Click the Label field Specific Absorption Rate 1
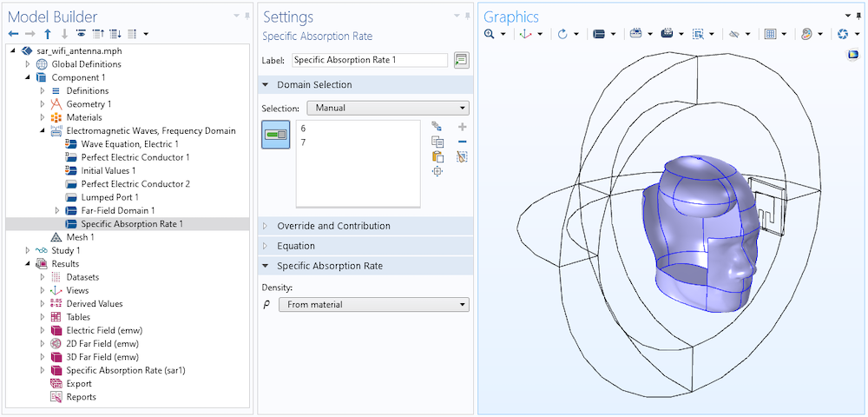This screenshot has height=417, width=868. pos(370,60)
